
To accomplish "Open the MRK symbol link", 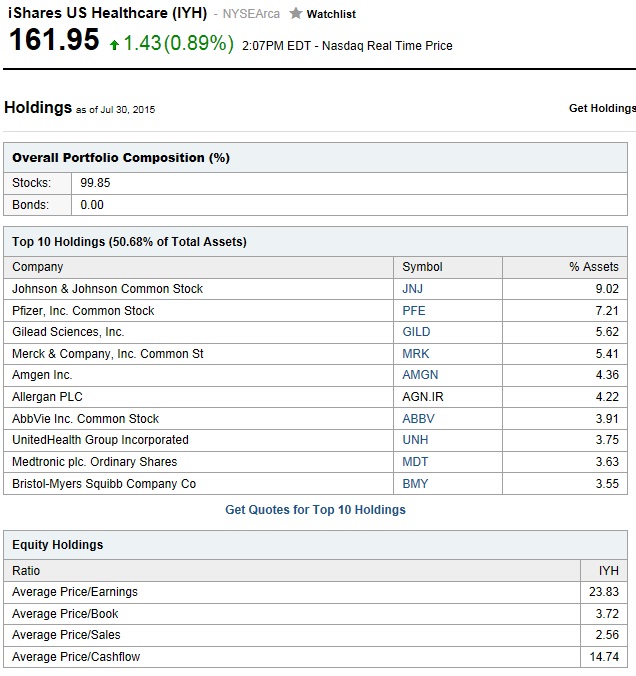I will pyautogui.click(x=416, y=354).
